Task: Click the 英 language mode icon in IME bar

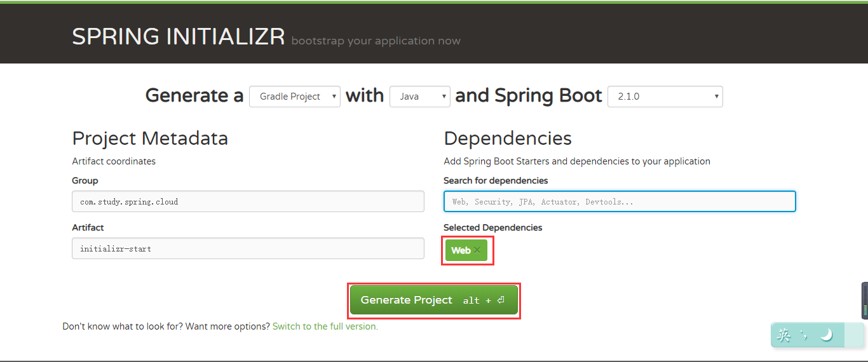Action: tap(784, 335)
